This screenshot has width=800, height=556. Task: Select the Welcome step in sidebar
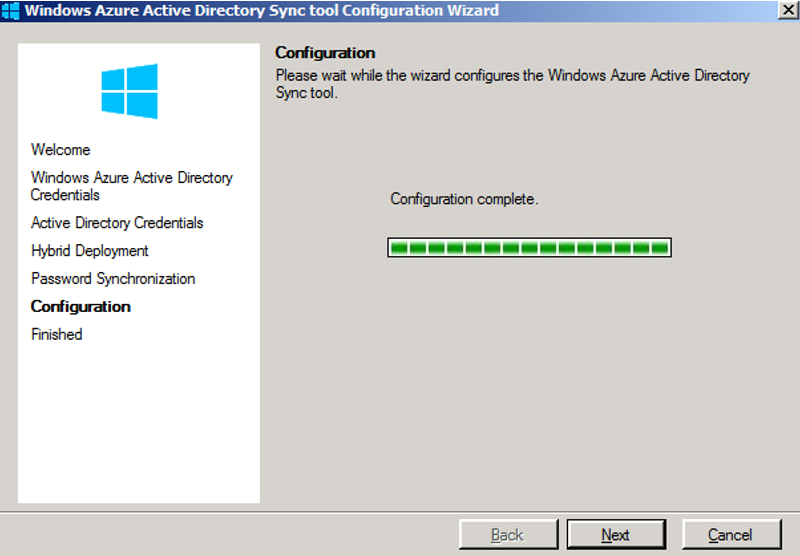click(x=61, y=150)
